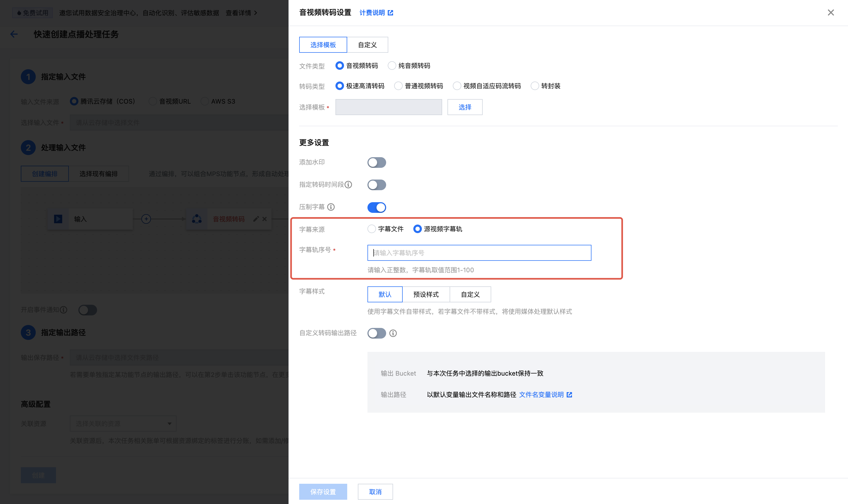Click info icon beside 指定转码时间段
Viewport: 848px width, 504px height.
coord(348,184)
